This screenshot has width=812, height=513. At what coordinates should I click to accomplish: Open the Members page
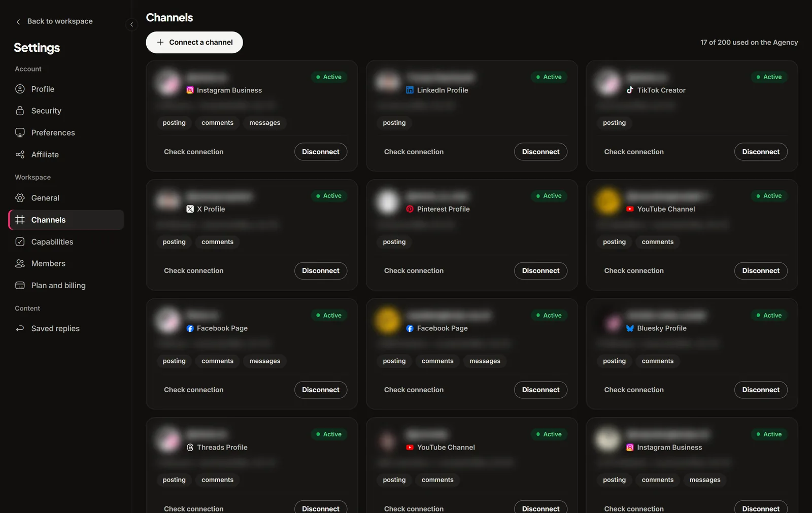pyautogui.click(x=66, y=263)
